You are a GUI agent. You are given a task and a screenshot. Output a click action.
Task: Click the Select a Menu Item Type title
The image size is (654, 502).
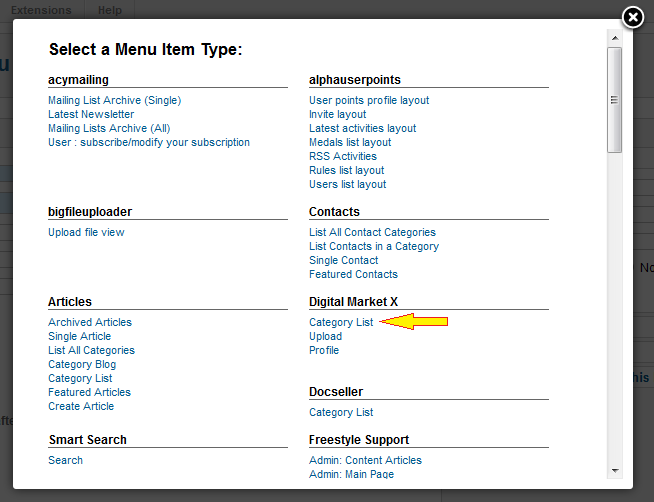[x=146, y=50]
